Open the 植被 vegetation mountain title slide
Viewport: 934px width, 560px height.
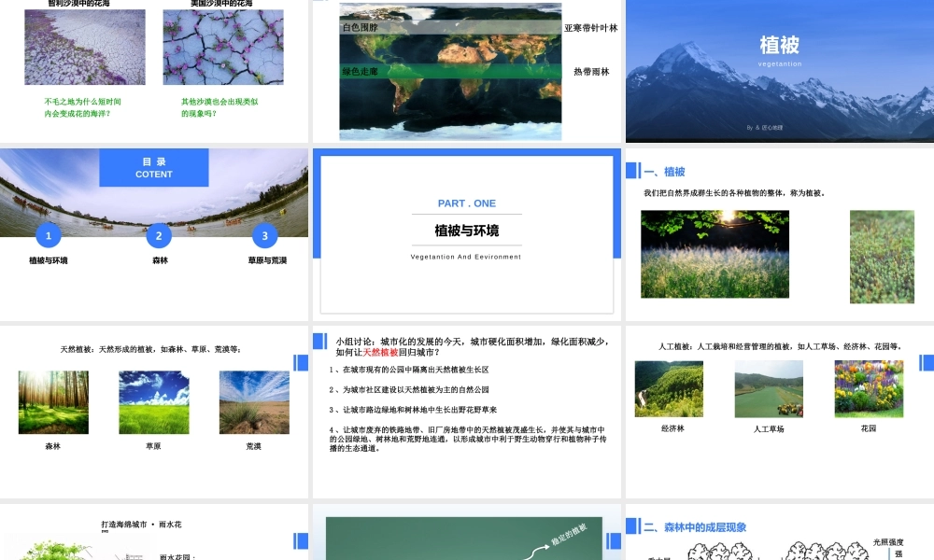tap(779, 71)
